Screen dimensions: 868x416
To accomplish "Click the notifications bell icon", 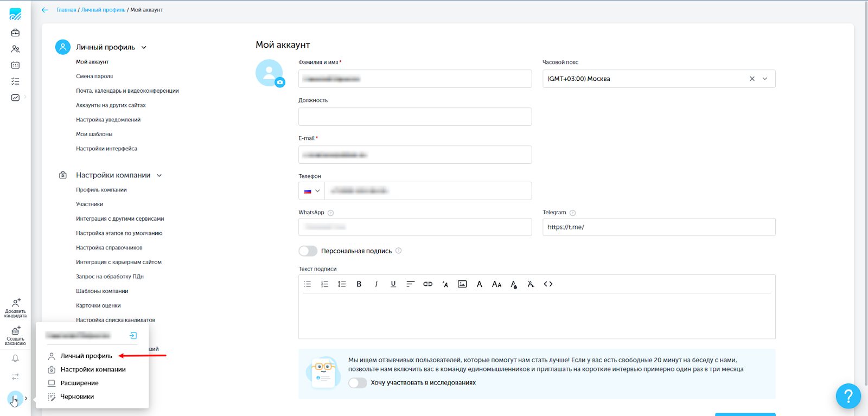I will pyautogui.click(x=15, y=358).
